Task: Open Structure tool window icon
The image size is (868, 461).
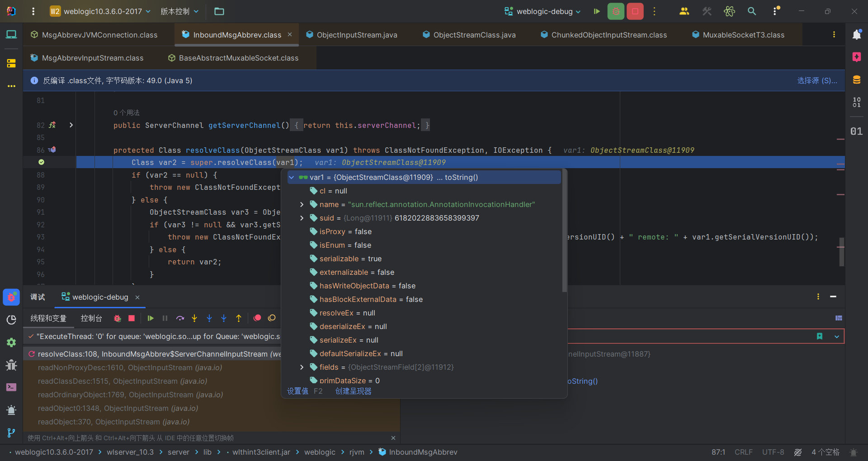Action: click(x=11, y=63)
